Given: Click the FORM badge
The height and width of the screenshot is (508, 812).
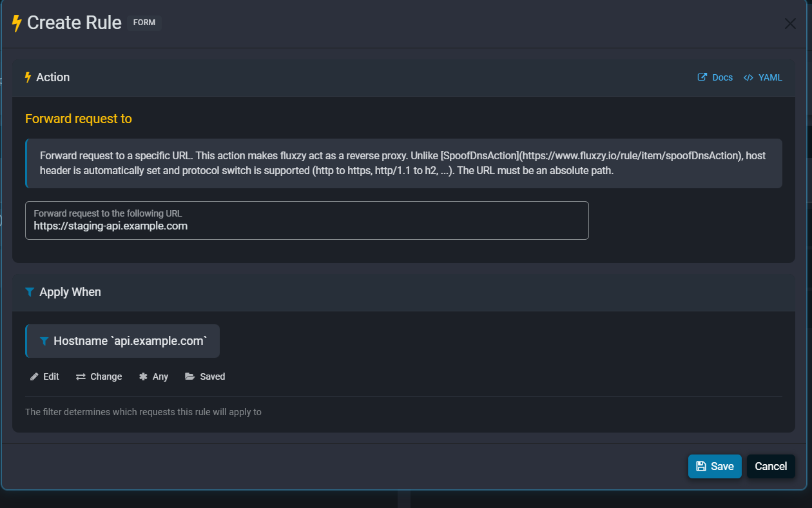Looking at the screenshot, I should click(x=144, y=23).
